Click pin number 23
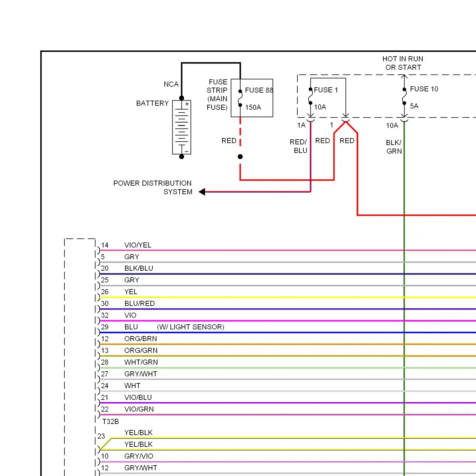Viewport: 476px width, 476px height. click(101, 436)
